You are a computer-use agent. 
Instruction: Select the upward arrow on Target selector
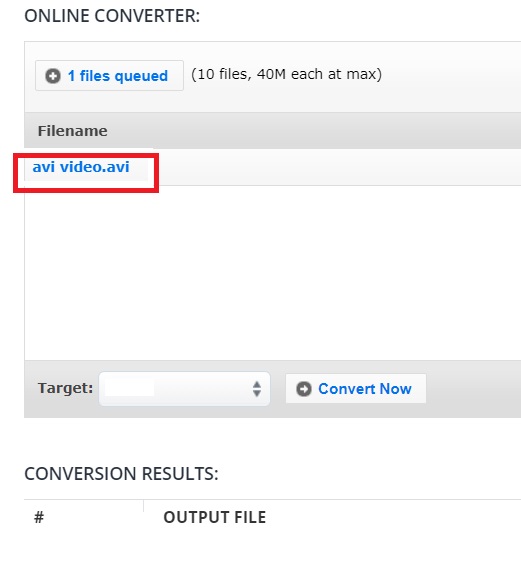tap(257, 384)
